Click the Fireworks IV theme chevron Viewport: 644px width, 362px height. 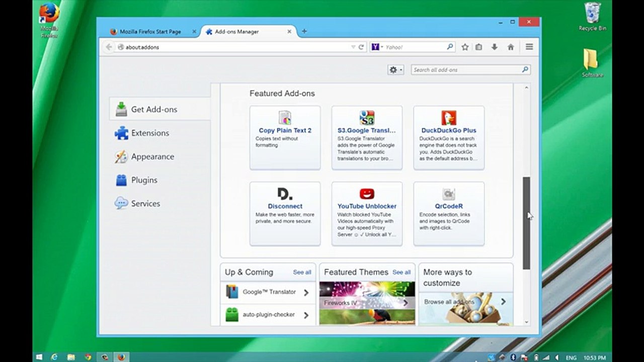[405, 303]
